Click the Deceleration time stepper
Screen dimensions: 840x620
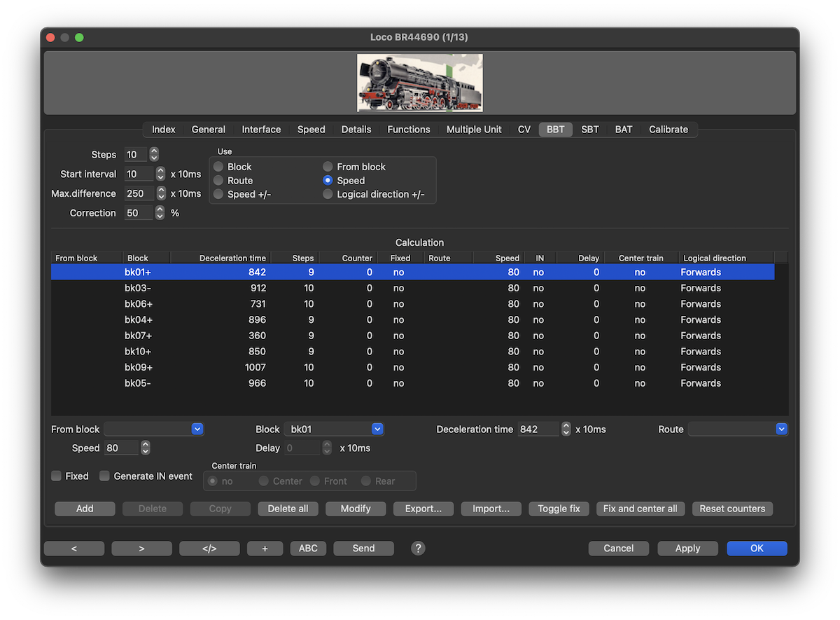coord(566,429)
